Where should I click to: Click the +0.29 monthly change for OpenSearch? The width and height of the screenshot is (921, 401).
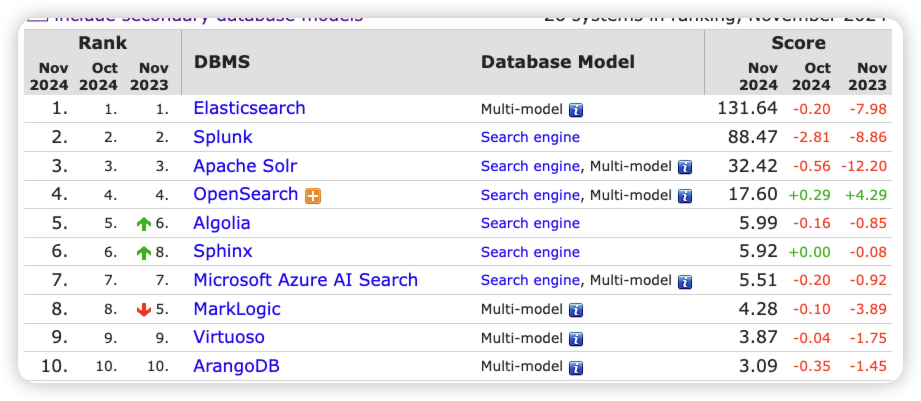click(809, 195)
